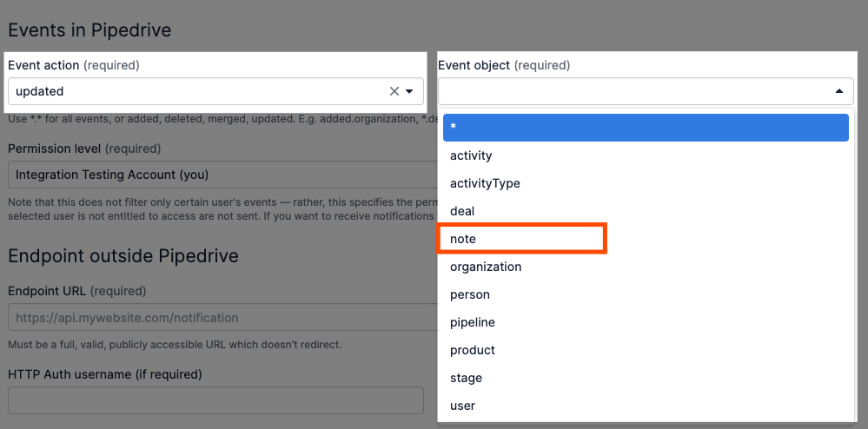Choose 'activityType' from Event object list
The height and width of the screenshot is (429, 868).
646,183
